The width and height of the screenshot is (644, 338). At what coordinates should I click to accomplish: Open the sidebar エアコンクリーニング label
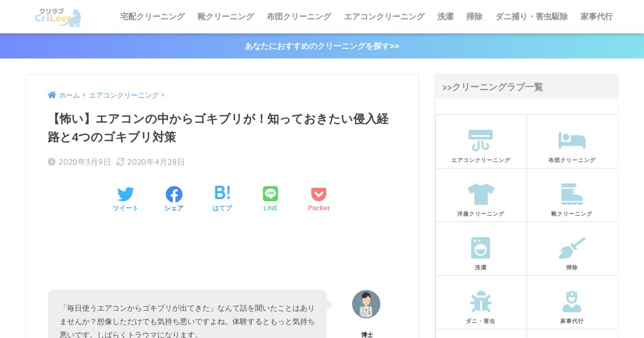[480, 160]
